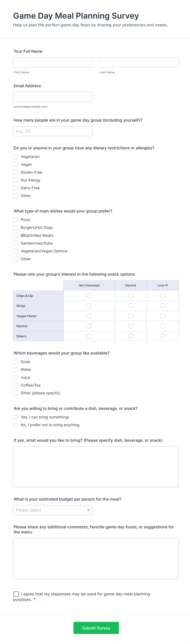Screen dimensions: 190x644
Task: Rate Sliders as Love It!
Action: click(x=162, y=336)
